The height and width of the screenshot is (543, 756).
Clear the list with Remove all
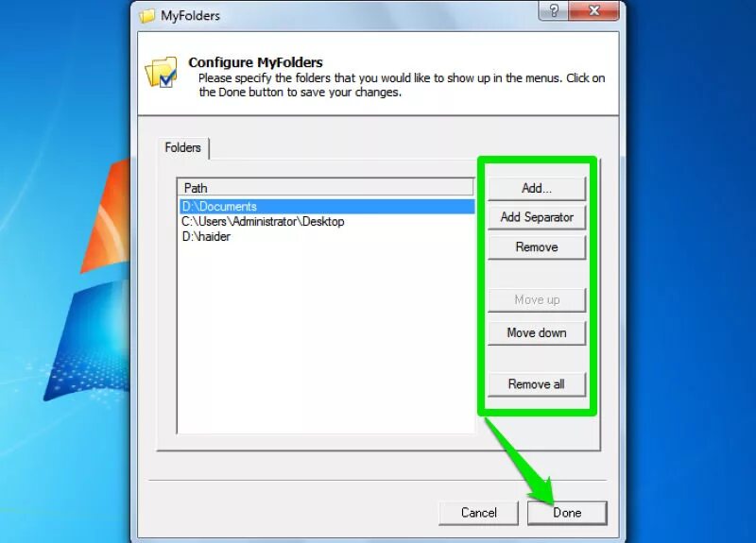click(537, 384)
